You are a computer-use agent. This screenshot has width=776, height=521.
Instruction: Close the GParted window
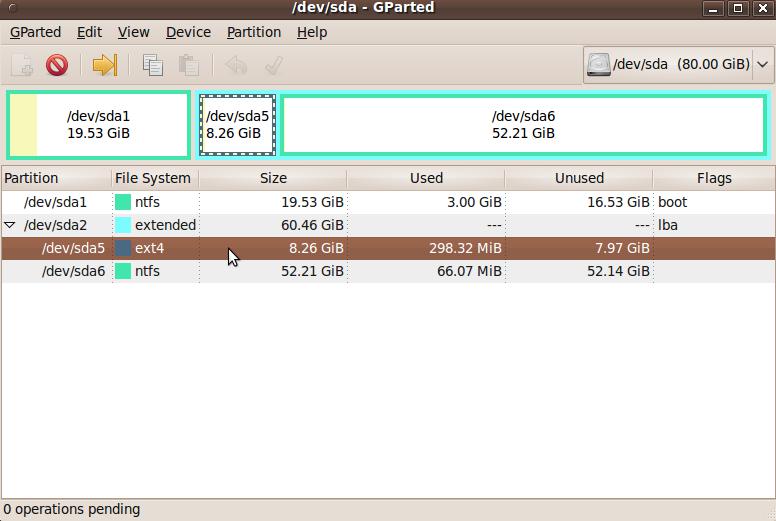click(763, 8)
